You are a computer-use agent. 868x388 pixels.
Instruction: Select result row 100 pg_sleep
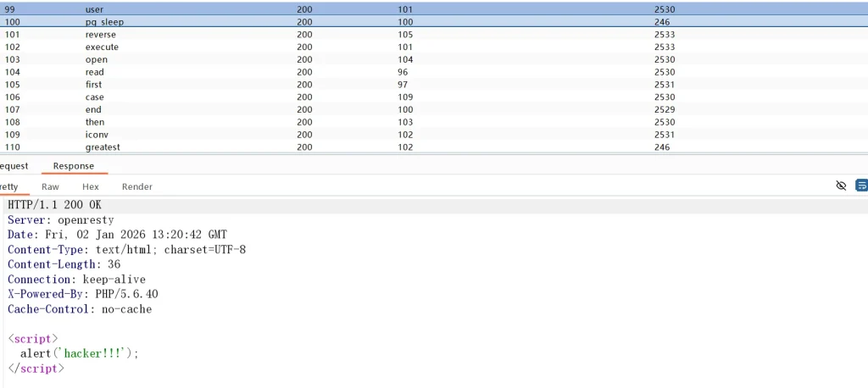[x=104, y=22]
